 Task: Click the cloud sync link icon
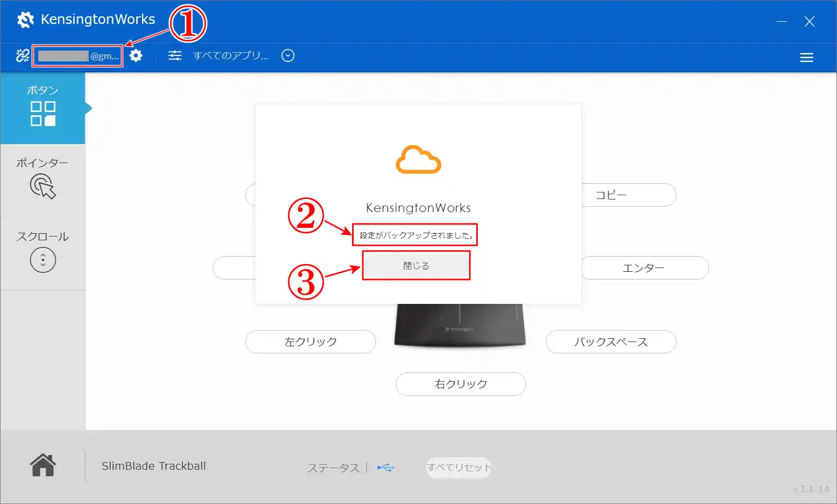pyautogui.click(x=22, y=55)
